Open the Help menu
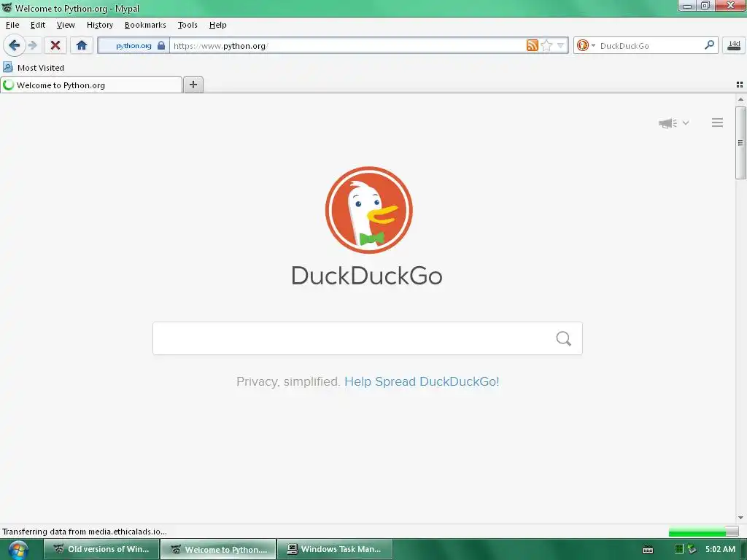This screenshot has height=560, width=747. [217, 25]
